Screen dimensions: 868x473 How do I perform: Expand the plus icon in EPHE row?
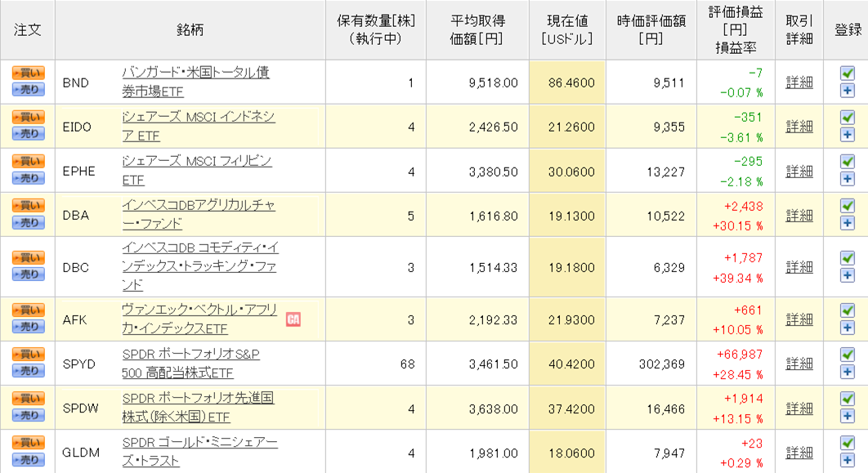click(847, 179)
